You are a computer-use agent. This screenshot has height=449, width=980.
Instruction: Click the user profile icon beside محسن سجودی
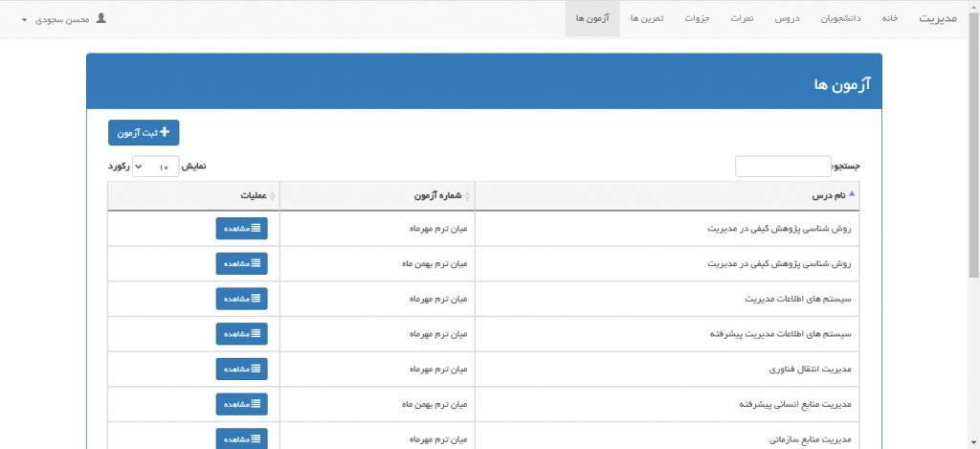(100, 18)
